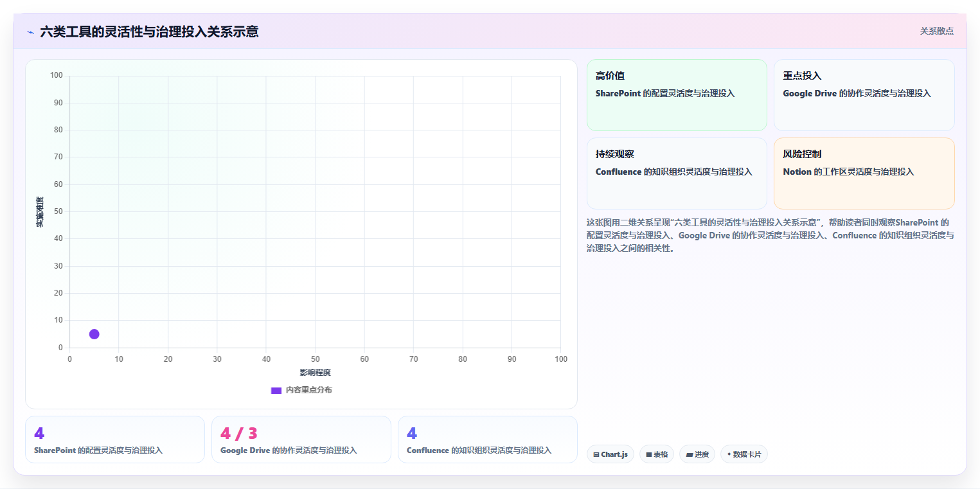This screenshot has height=489, width=980.
Task: Click the 影响程度 x-axis label
Action: 315,373
